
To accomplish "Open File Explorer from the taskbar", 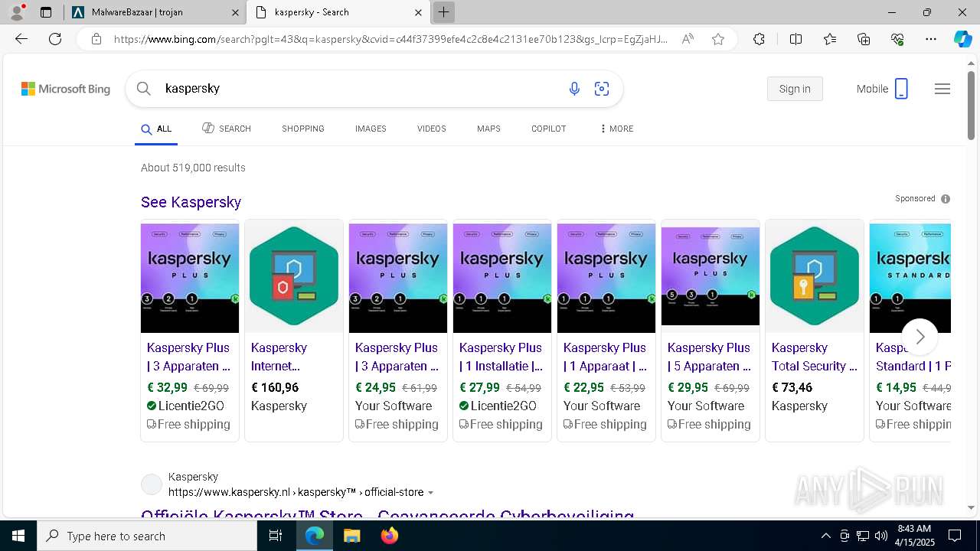I will [351, 536].
